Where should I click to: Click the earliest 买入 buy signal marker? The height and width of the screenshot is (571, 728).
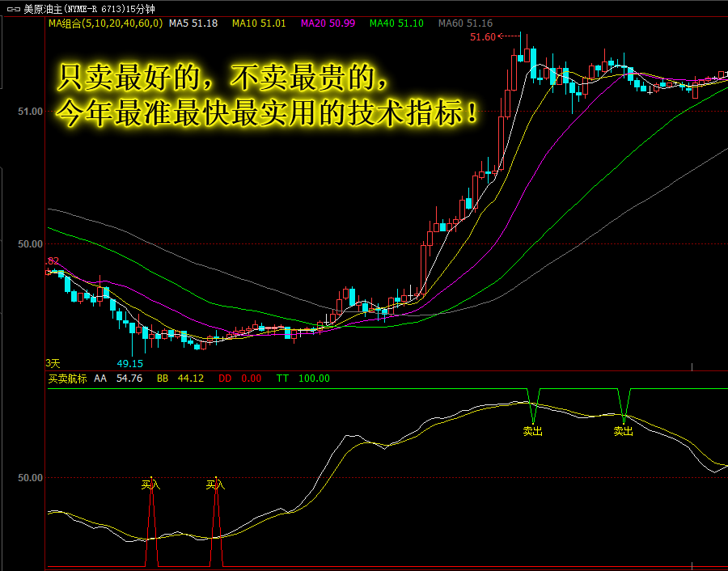[x=150, y=485]
